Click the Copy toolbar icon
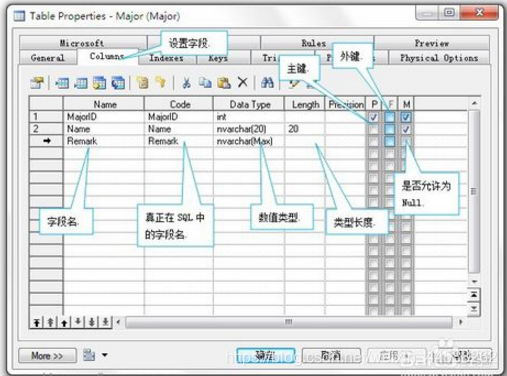Screen dimensions: 507x376 pyautogui.click(x=205, y=82)
